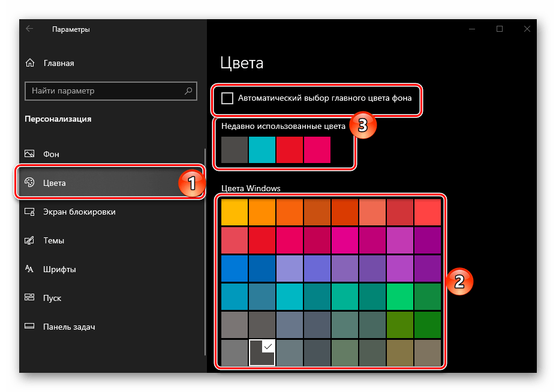Open Панель задач taskbar settings
The image size is (556, 392).
pyautogui.click(x=68, y=327)
